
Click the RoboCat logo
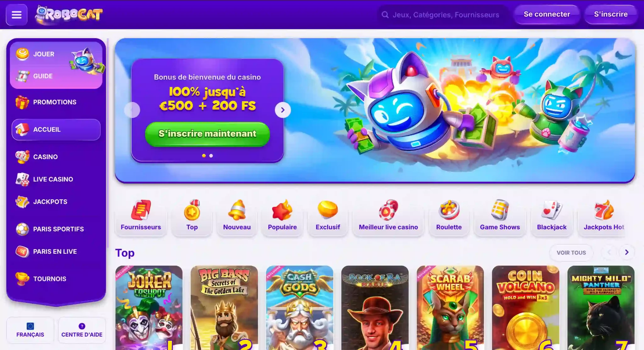[69, 14]
